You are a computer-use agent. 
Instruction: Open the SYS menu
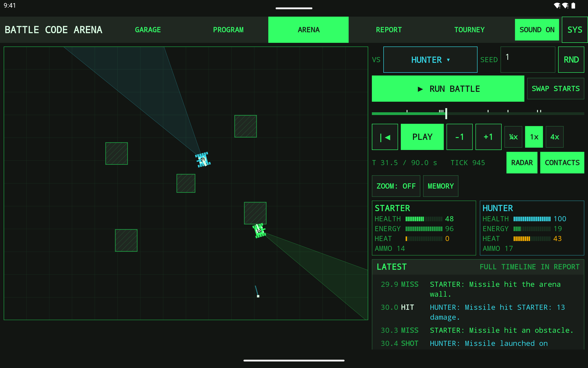click(575, 30)
